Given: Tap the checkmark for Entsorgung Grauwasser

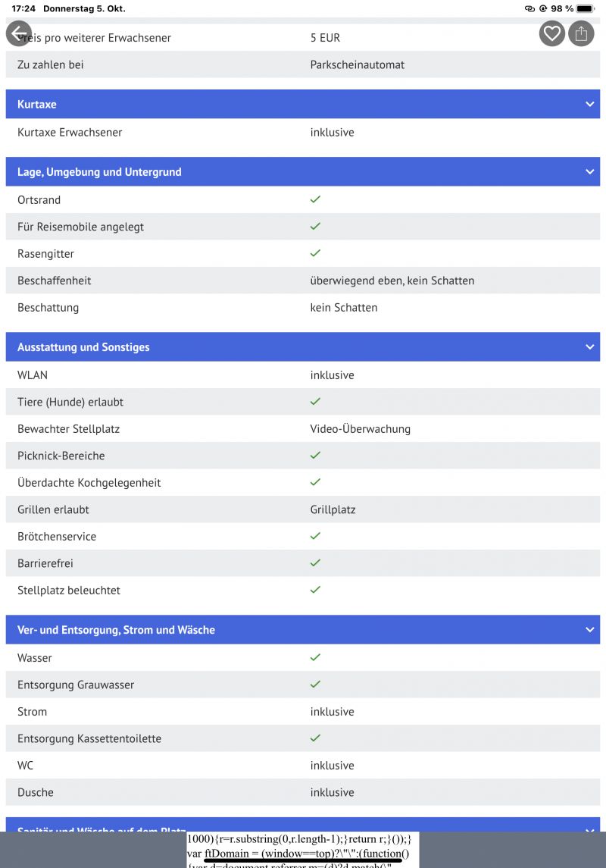Looking at the screenshot, I should point(315,685).
